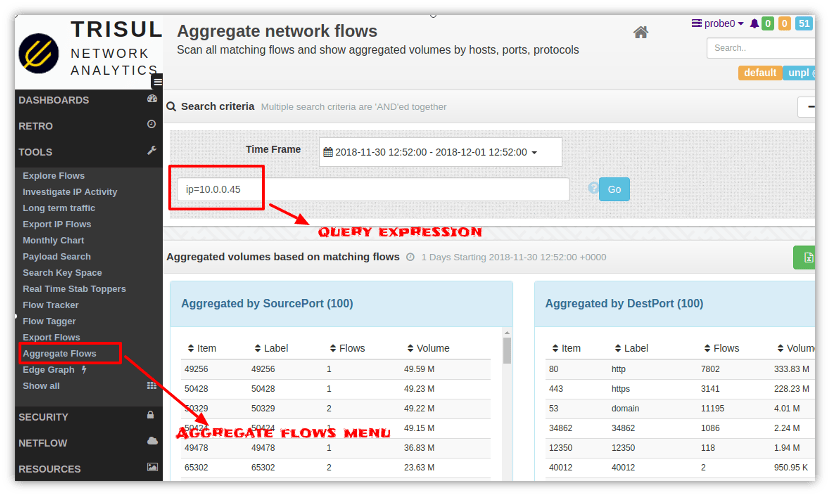Open Aggregate Flows tool
Image resolution: width=830 pixels, height=496 pixels.
click(x=59, y=354)
